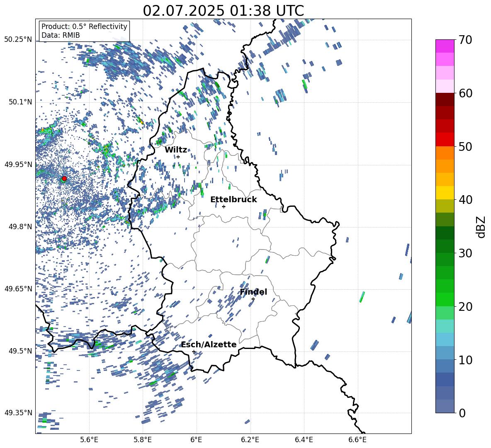The height and width of the screenshot is (448, 491).
Task: Click the 50.1°N latitude label
Action: tap(20, 102)
